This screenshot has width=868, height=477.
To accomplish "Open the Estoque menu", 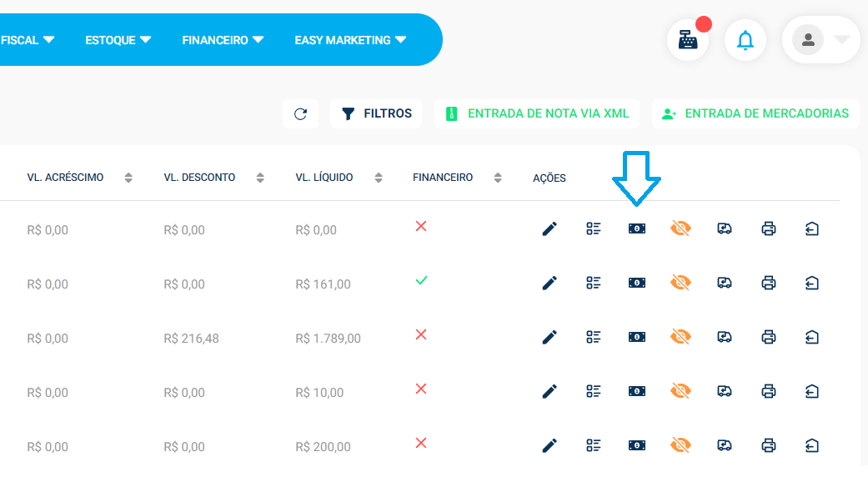I will (x=118, y=40).
